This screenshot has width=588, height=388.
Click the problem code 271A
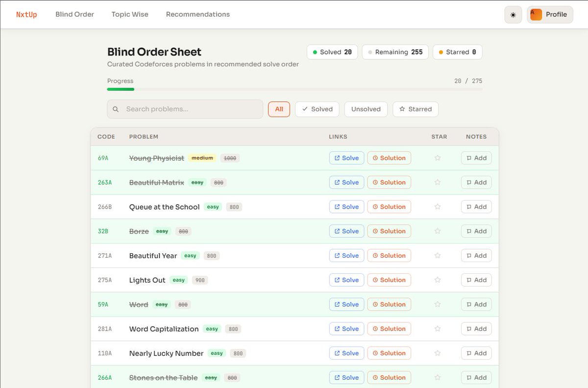(x=105, y=256)
